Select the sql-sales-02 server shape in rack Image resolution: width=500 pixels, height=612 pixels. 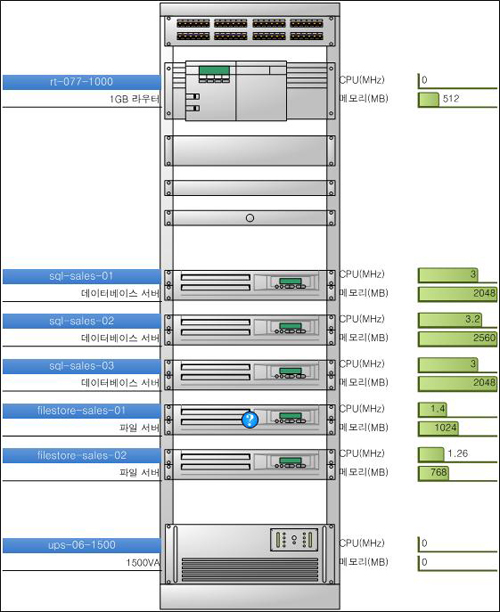point(250,330)
